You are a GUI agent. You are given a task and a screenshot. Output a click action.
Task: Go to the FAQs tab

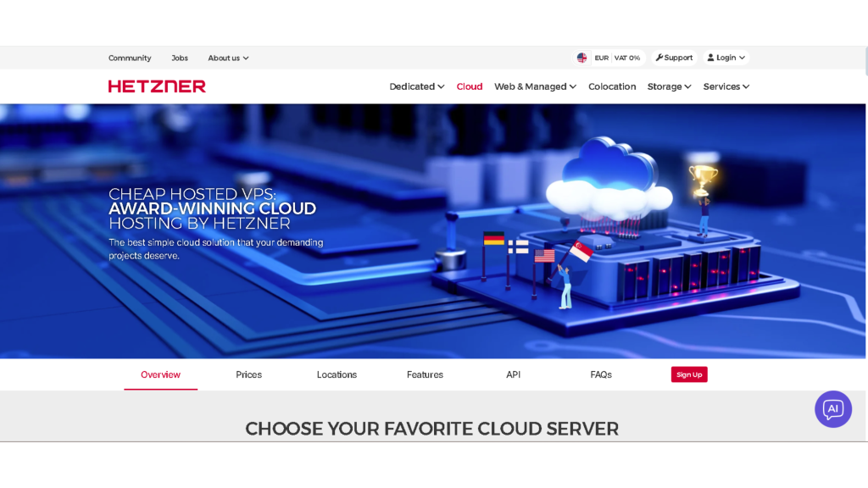point(601,374)
